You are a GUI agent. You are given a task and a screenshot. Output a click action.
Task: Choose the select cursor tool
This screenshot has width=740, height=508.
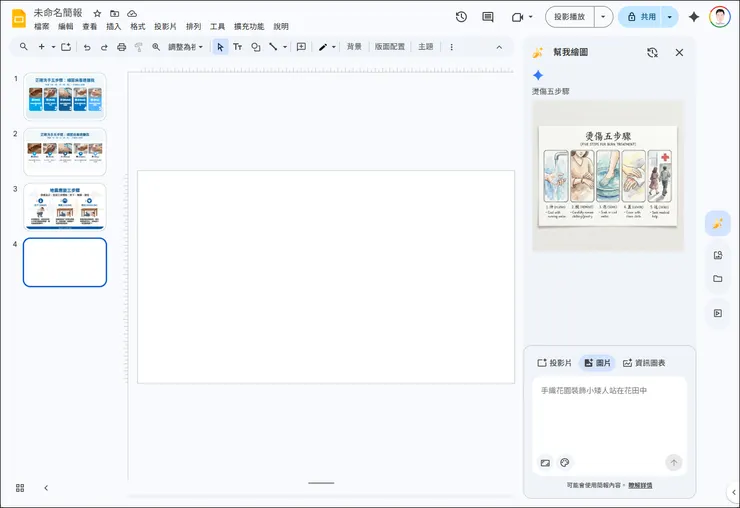220,47
